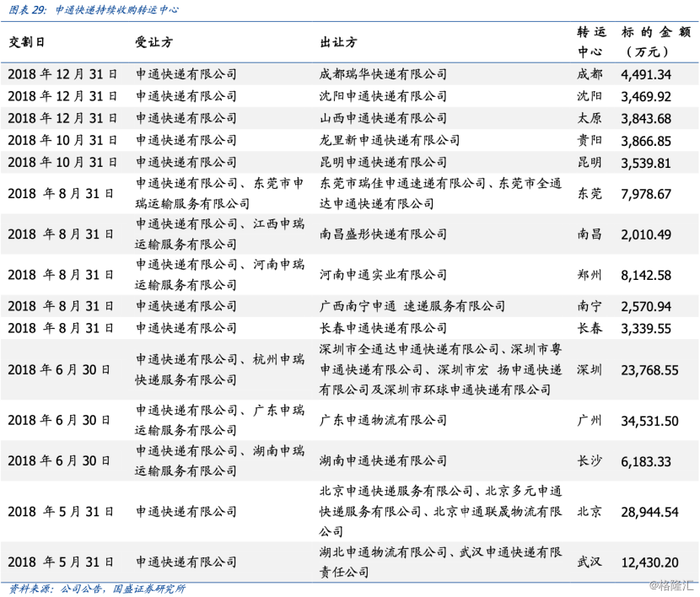Screen dimensions: 700x597
Task: Select the amount 3,469.92
Action: point(646,96)
